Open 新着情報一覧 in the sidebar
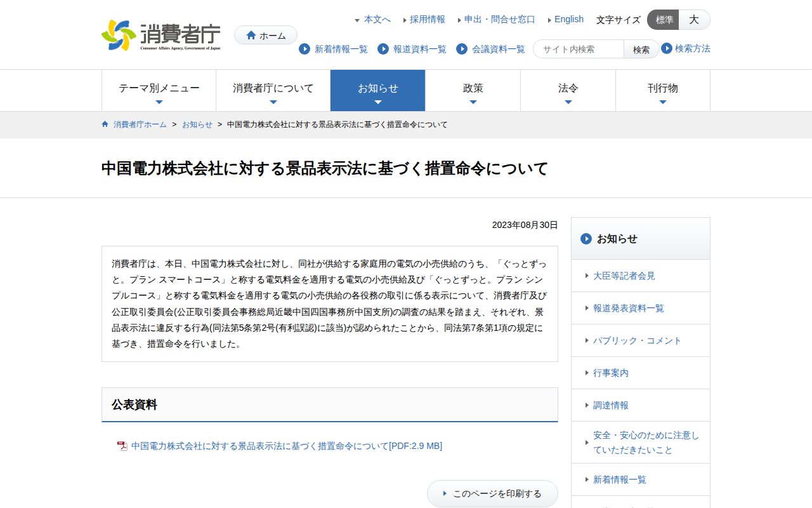This screenshot has height=508, width=812. 641,479
